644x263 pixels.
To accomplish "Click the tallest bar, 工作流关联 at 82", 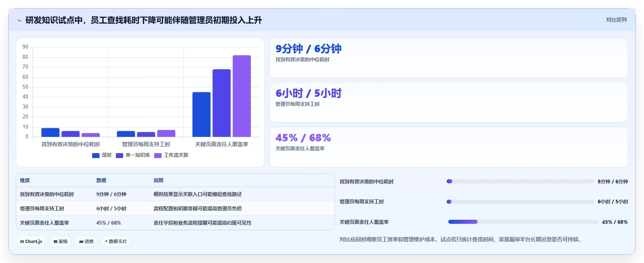I will pyautogui.click(x=242, y=96).
